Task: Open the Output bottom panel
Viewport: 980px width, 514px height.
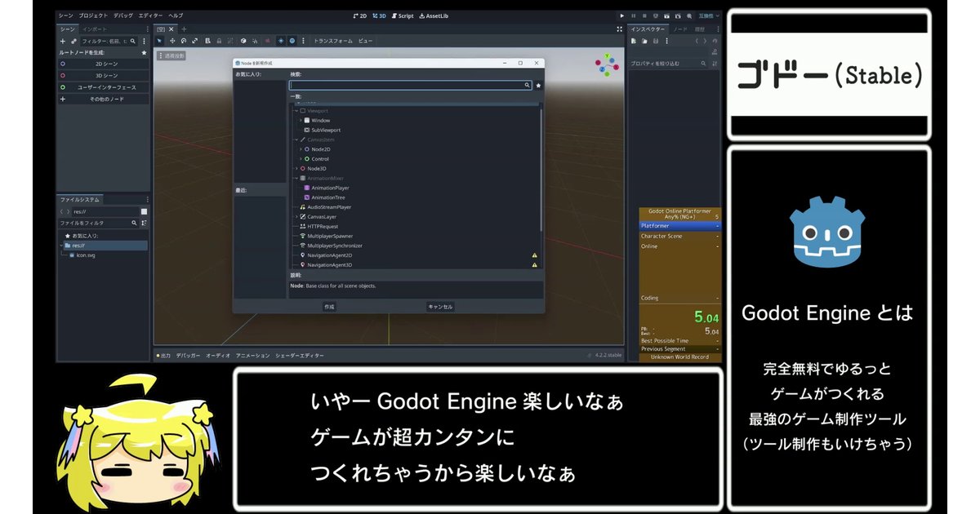Action: pos(163,356)
